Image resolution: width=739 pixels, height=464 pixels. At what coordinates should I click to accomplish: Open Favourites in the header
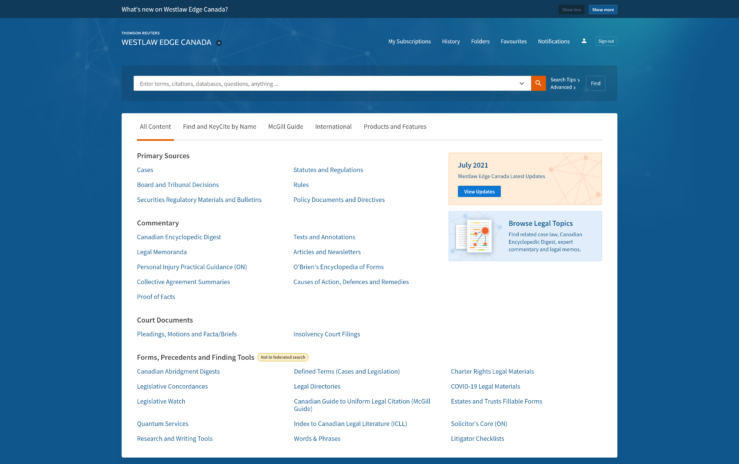point(514,41)
